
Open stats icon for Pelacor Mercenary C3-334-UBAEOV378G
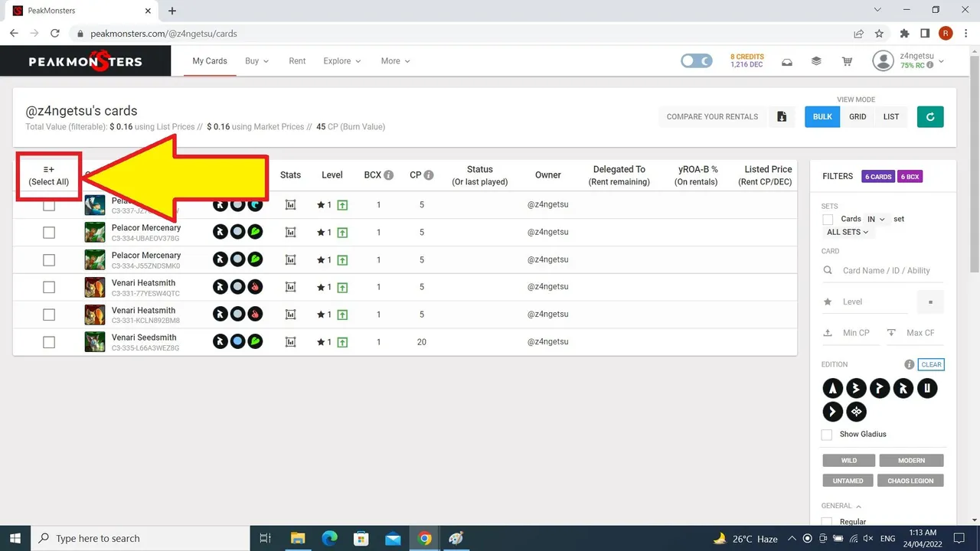pos(290,232)
